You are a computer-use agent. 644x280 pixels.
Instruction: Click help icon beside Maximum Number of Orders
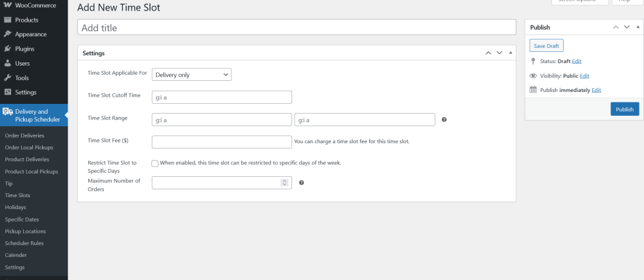[301, 183]
